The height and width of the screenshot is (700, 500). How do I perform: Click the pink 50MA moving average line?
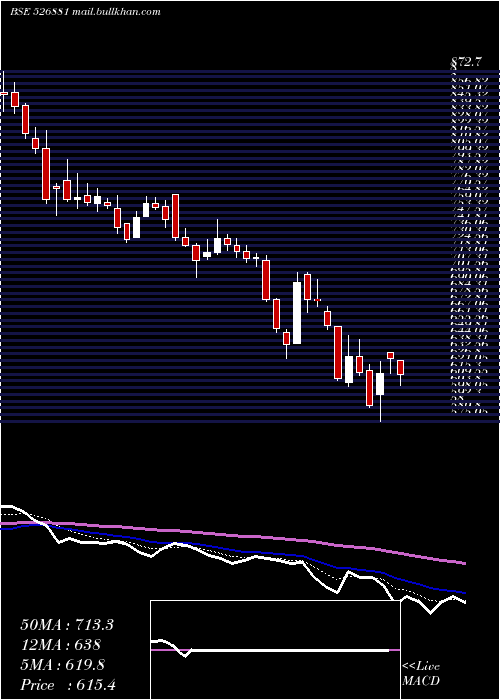coord(232,534)
